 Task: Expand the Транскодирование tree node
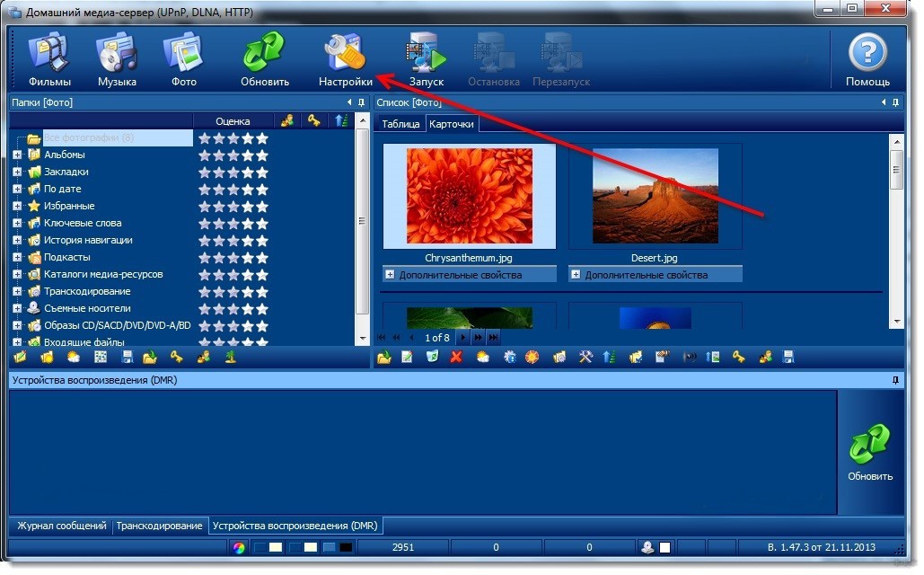click(17, 291)
